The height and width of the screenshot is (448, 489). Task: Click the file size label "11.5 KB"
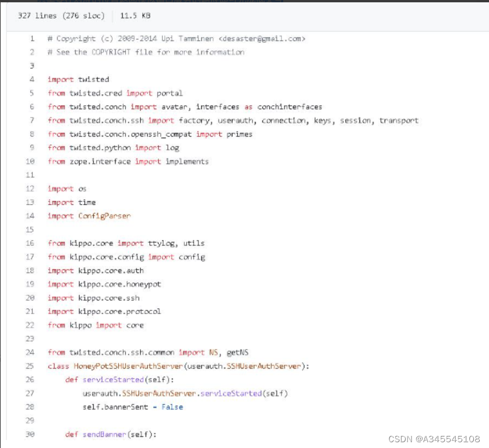135,16
